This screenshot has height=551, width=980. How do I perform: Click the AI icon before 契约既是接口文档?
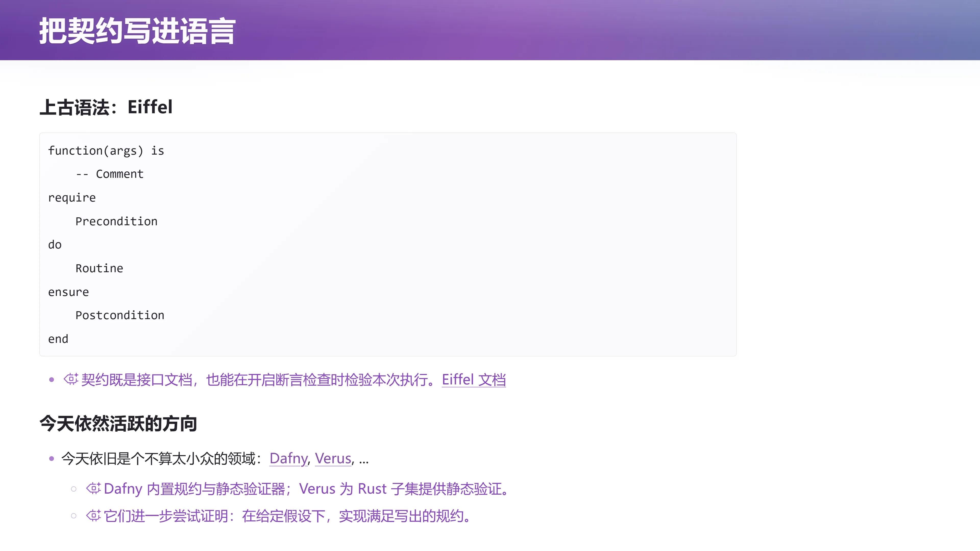click(71, 379)
